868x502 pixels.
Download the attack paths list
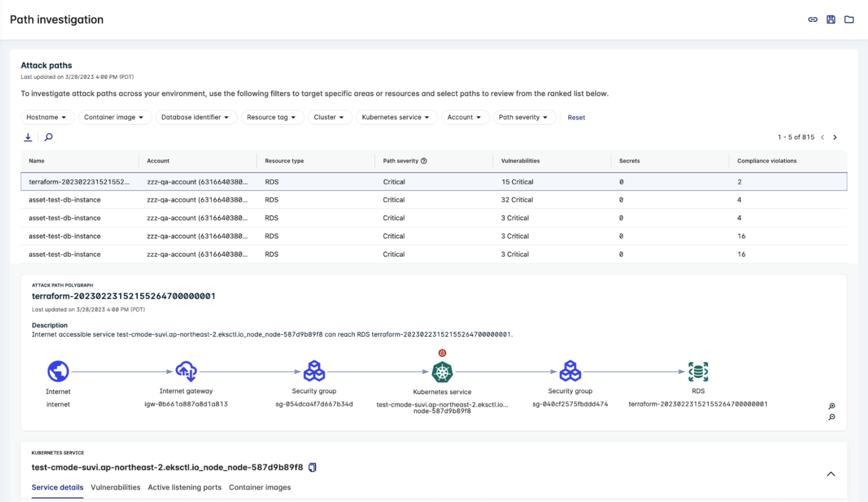(28, 137)
